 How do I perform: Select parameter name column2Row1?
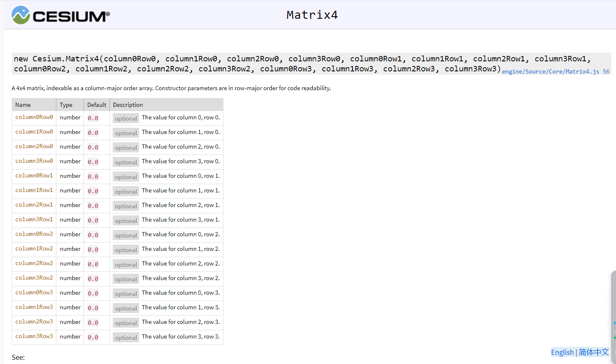click(34, 205)
